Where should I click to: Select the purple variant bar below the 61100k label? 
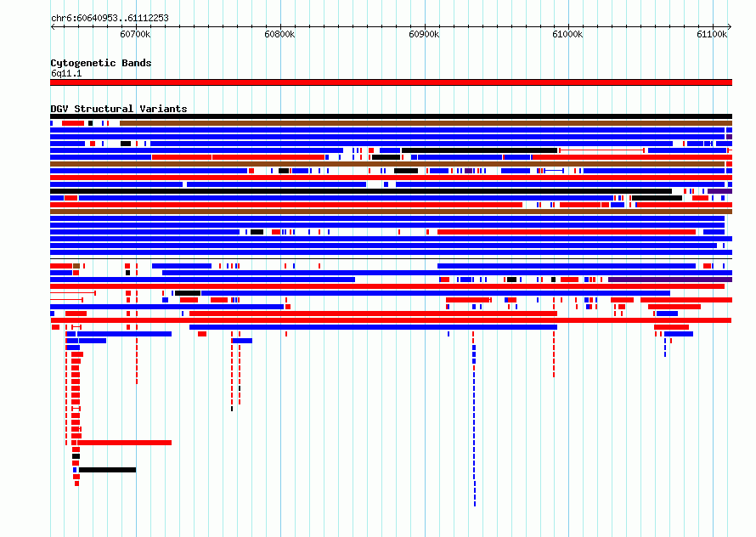pos(719,191)
